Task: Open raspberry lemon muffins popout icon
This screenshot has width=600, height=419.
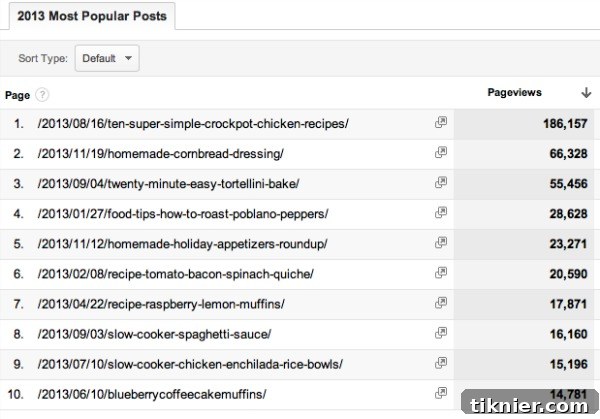Action: (440, 303)
